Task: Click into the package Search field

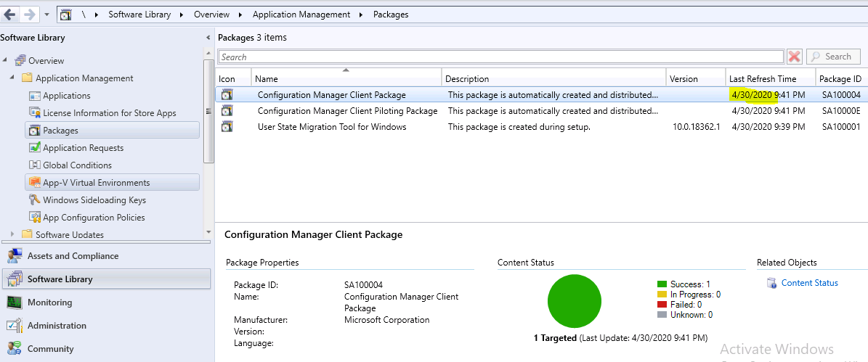Action: [500, 57]
